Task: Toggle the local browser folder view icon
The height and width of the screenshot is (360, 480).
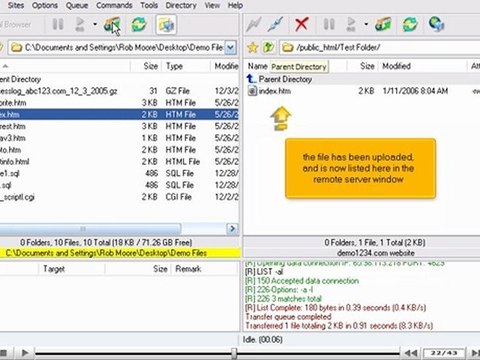Action: [166, 25]
